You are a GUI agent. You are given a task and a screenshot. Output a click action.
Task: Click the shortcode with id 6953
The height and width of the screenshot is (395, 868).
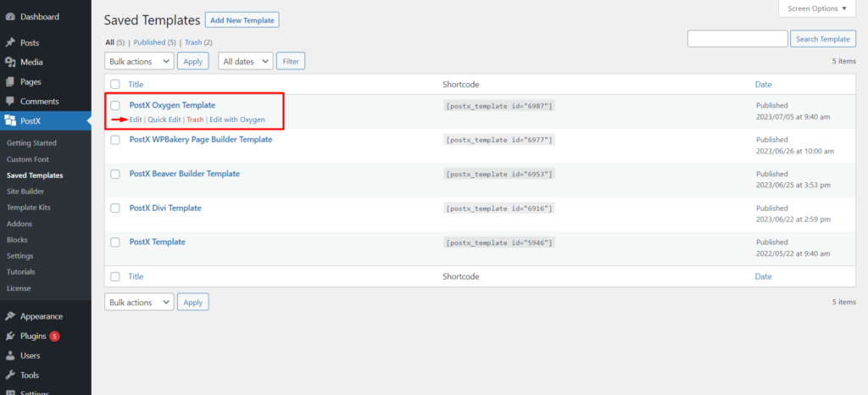pos(498,175)
